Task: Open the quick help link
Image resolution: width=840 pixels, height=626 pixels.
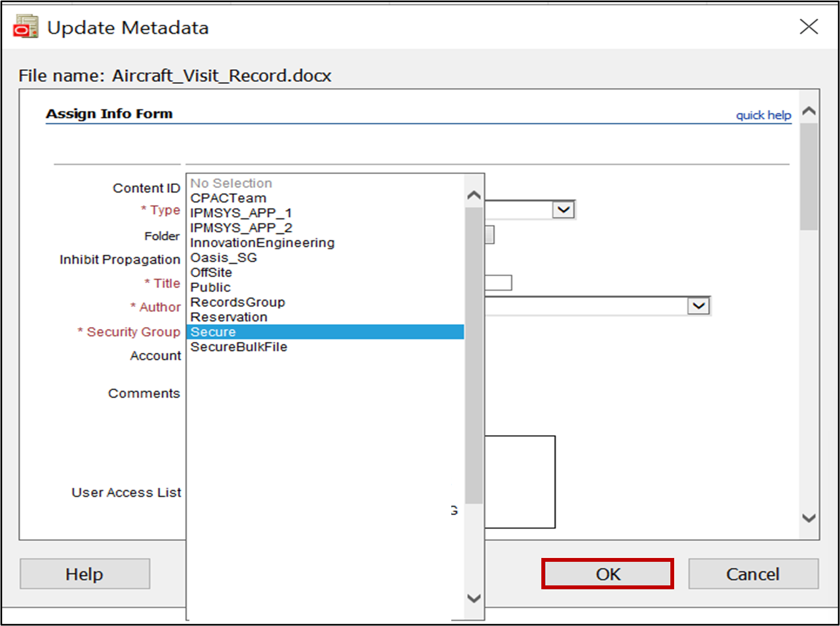Action: 763,115
